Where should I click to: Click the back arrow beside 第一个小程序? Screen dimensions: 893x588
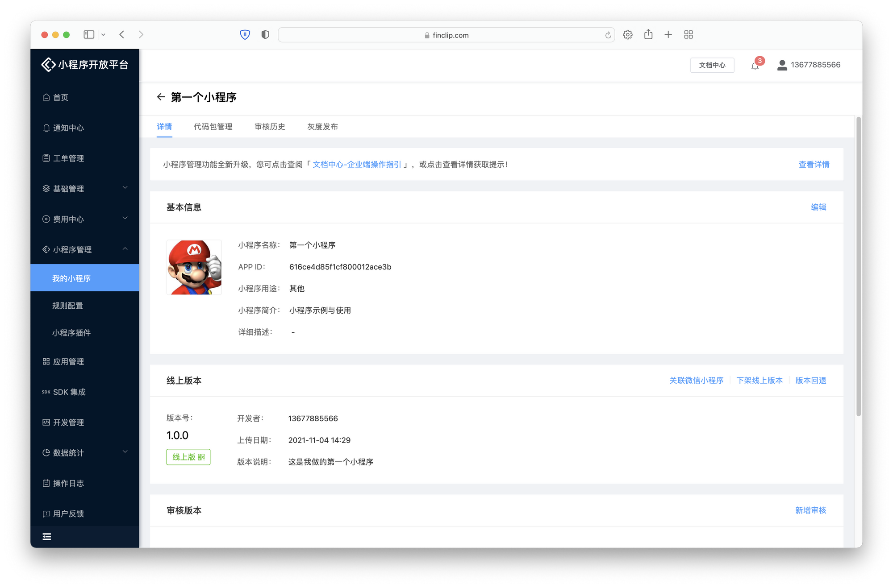pyautogui.click(x=161, y=97)
